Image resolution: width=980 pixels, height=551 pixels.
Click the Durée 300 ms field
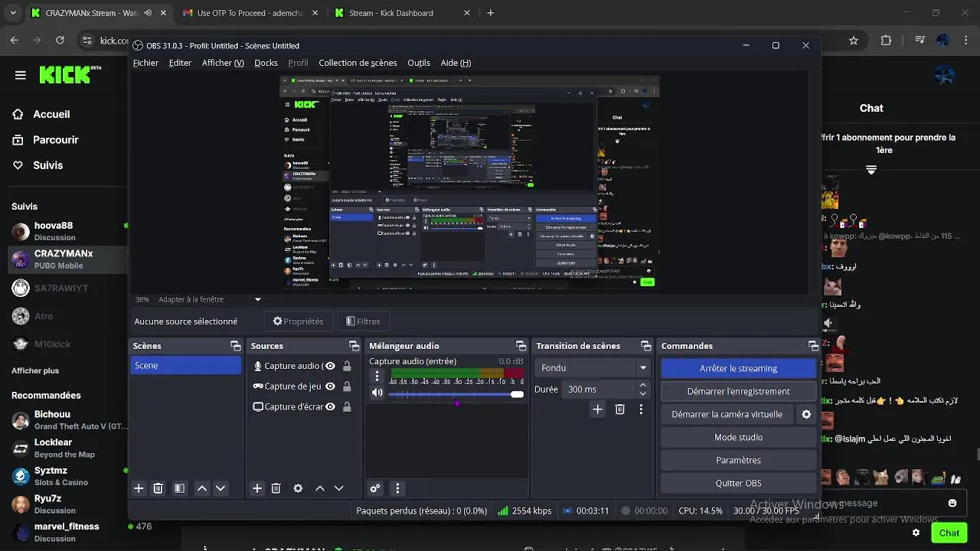(x=599, y=390)
